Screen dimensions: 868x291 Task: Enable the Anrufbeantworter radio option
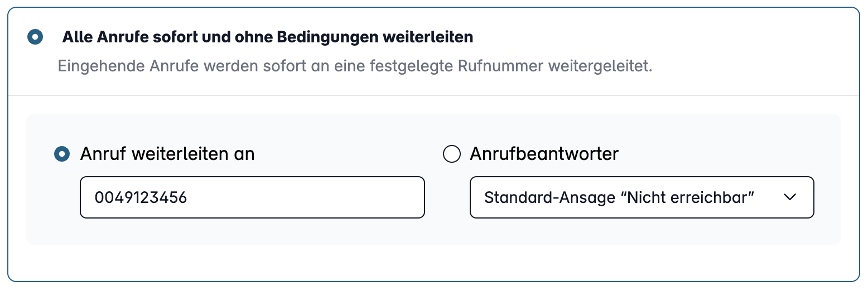pyautogui.click(x=451, y=154)
